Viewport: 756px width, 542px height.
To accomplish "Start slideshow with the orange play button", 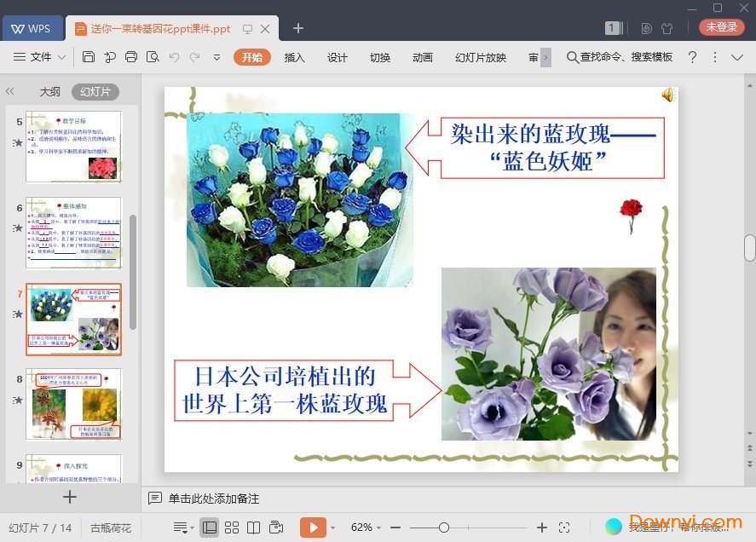I will (313, 528).
